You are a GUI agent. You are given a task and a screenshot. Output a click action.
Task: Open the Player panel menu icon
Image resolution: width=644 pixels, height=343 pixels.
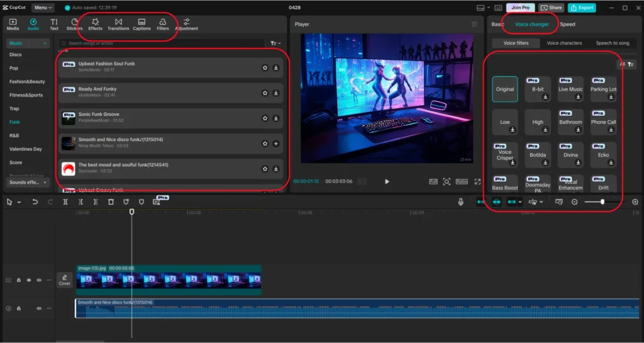point(474,25)
